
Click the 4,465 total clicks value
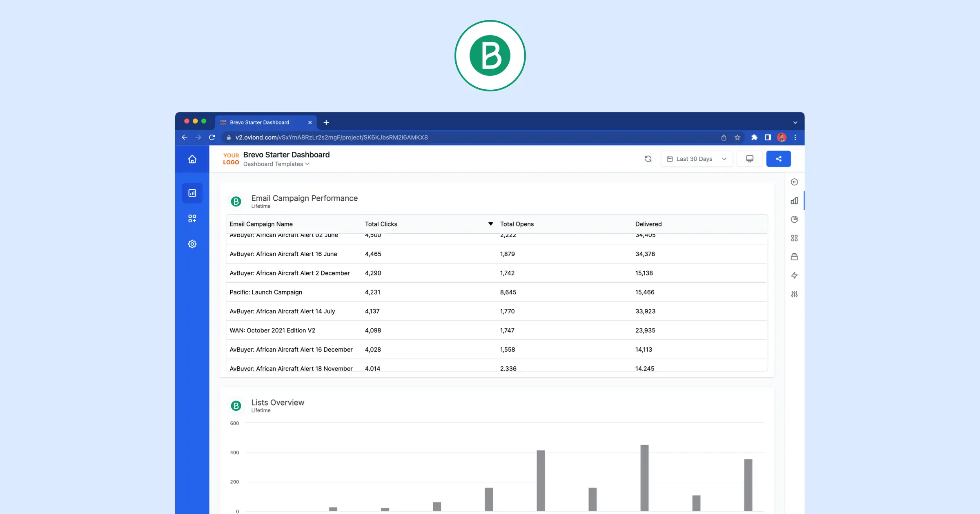373,254
